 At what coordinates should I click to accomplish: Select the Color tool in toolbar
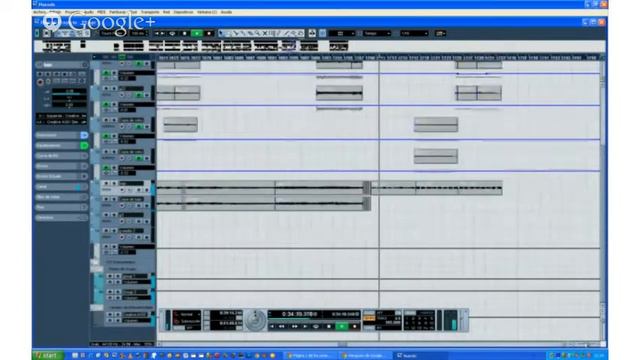point(301,33)
